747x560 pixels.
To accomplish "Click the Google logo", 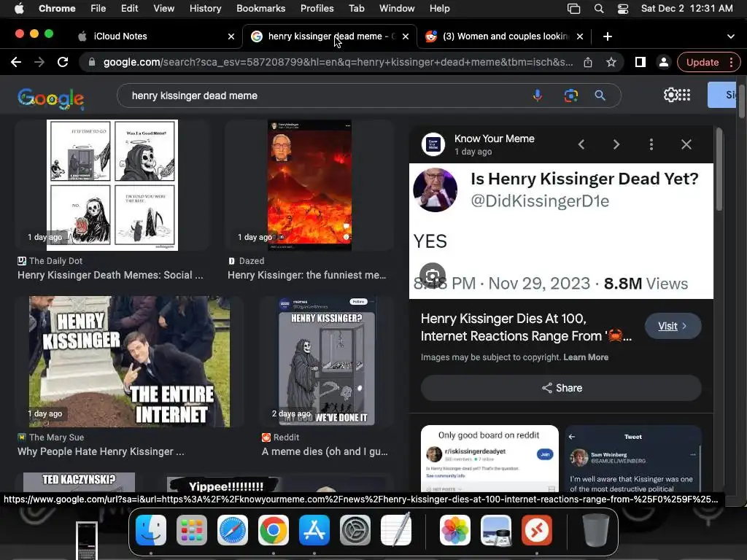I will click(51, 98).
